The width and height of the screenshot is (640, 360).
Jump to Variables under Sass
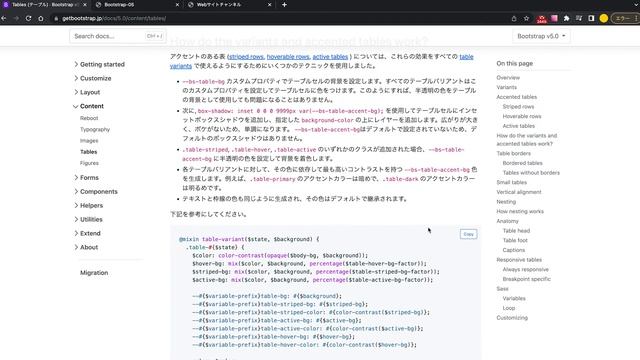[514, 298]
